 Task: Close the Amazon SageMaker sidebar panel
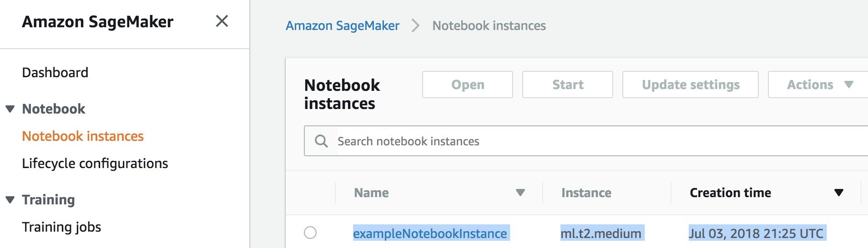(222, 21)
